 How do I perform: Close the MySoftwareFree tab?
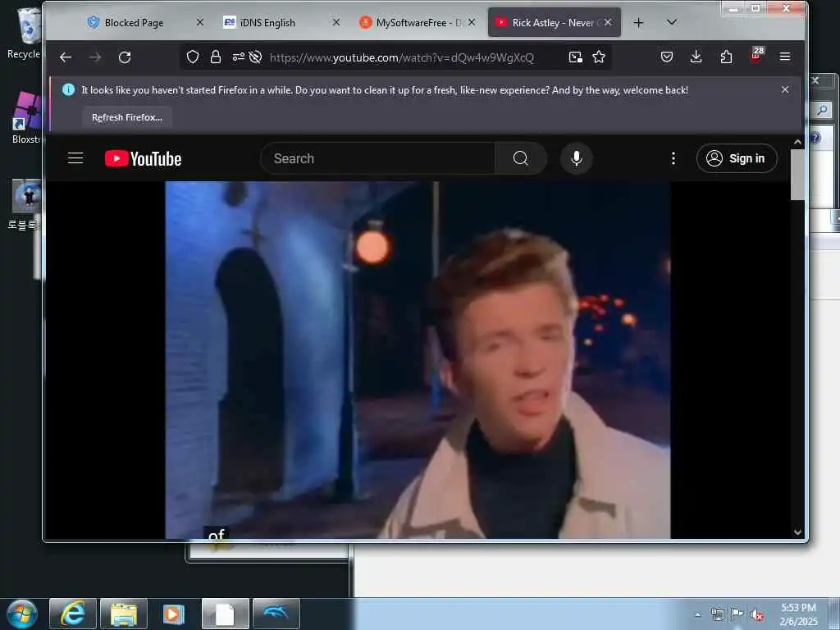pyautogui.click(x=472, y=22)
